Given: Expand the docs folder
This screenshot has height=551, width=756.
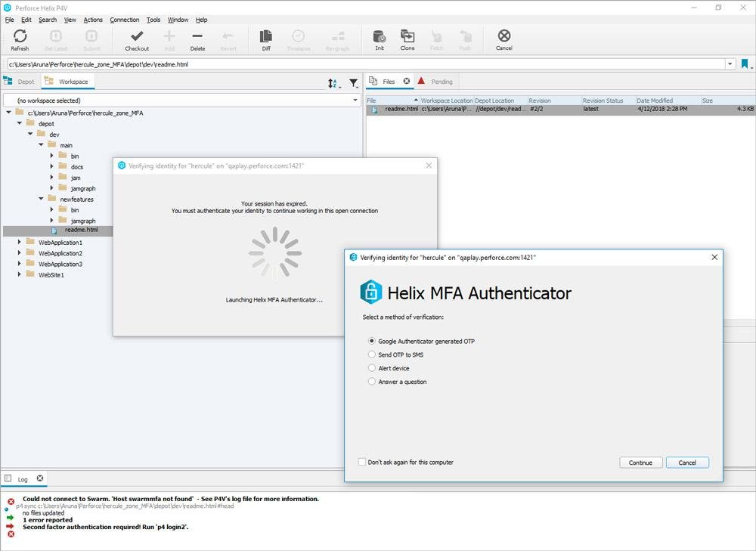Looking at the screenshot, I should point(51,166).
